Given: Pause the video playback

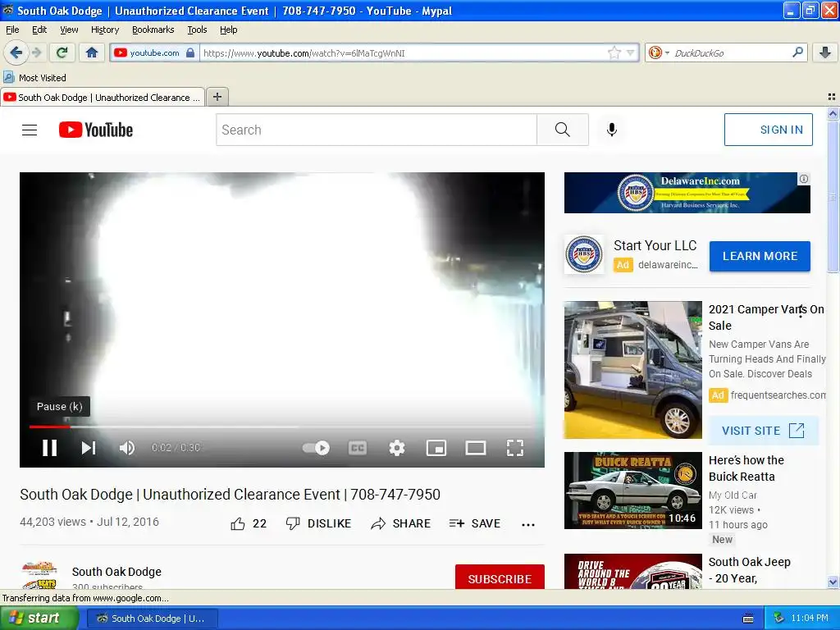Looking at the screenshot, I should click(x=49, y=448).
